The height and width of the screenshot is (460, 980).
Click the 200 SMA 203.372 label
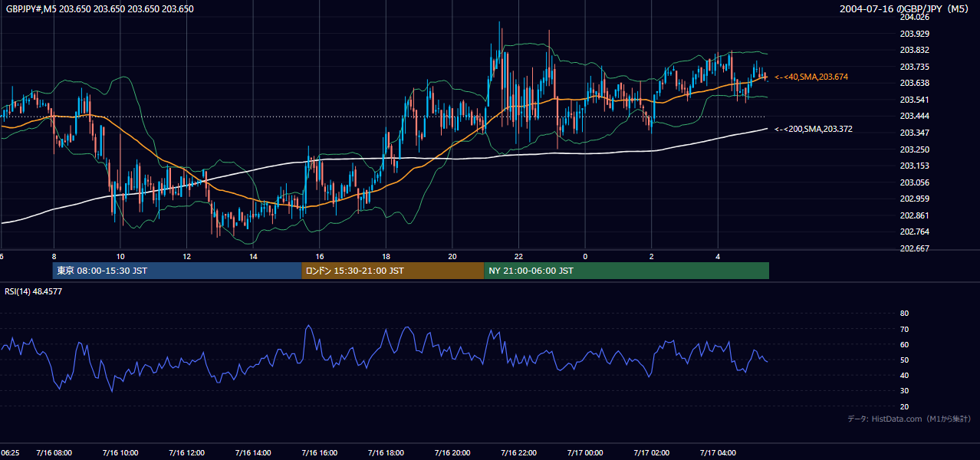814,129
